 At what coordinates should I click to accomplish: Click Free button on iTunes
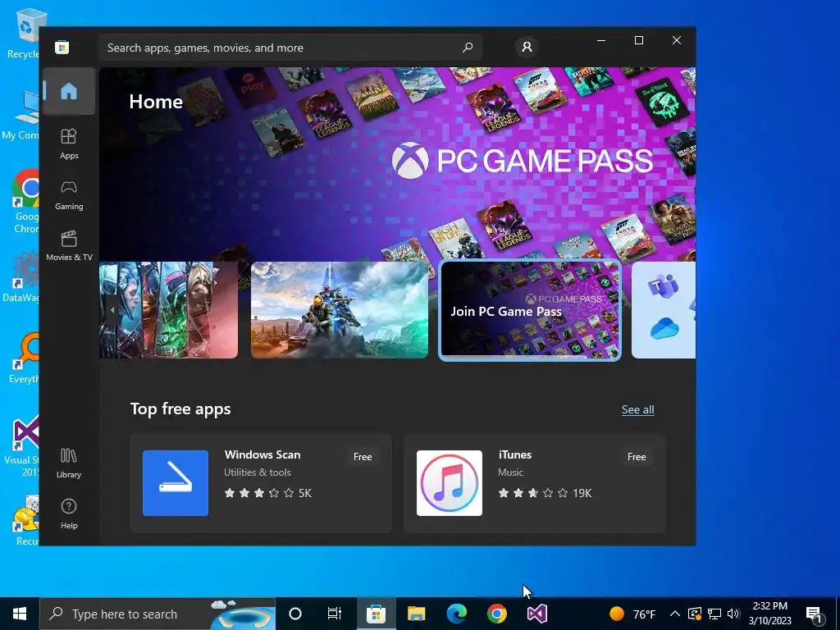click(637, 457)
